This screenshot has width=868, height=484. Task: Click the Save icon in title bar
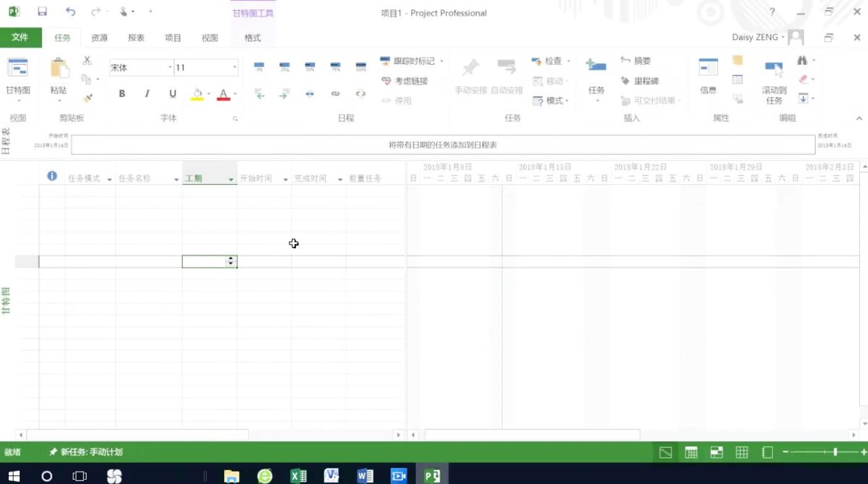pyautogui.click(x=42, y=12)
